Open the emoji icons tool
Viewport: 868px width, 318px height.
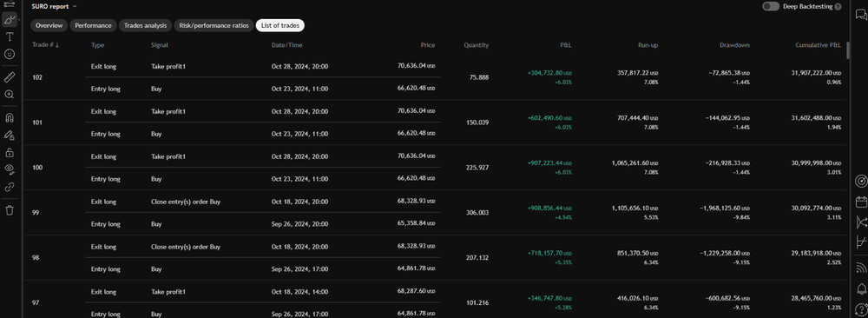point(9,54)
